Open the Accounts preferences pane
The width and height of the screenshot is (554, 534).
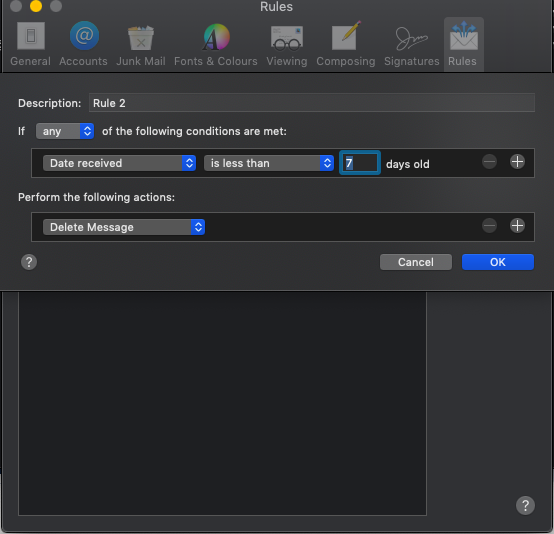click(83, 45)
